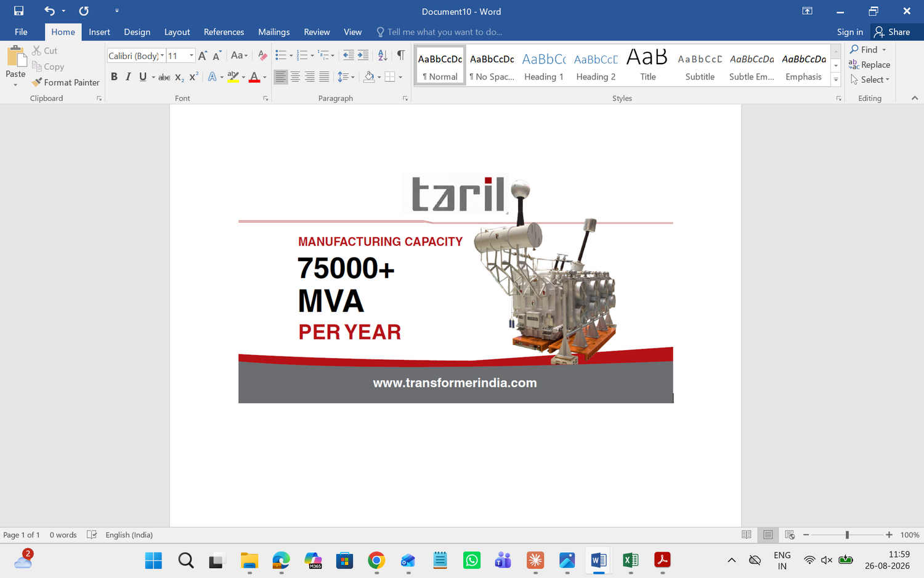Click the Tell me what you want search box

click(440, 32)
